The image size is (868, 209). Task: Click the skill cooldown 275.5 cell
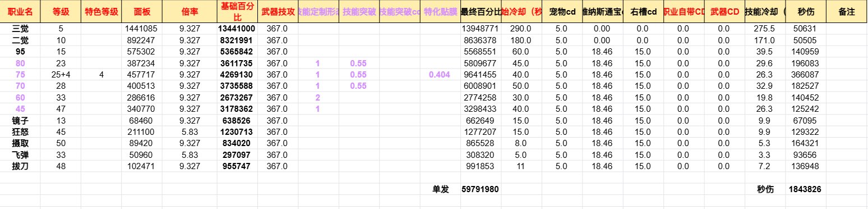pos(765,28)
